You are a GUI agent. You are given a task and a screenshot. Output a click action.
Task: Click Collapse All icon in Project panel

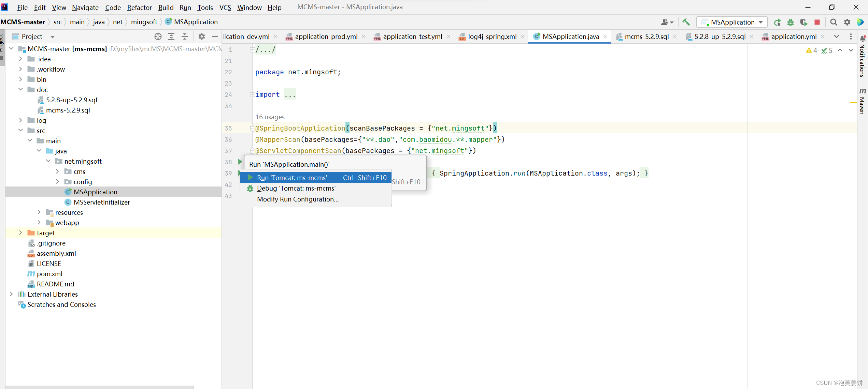coord(185,36)
